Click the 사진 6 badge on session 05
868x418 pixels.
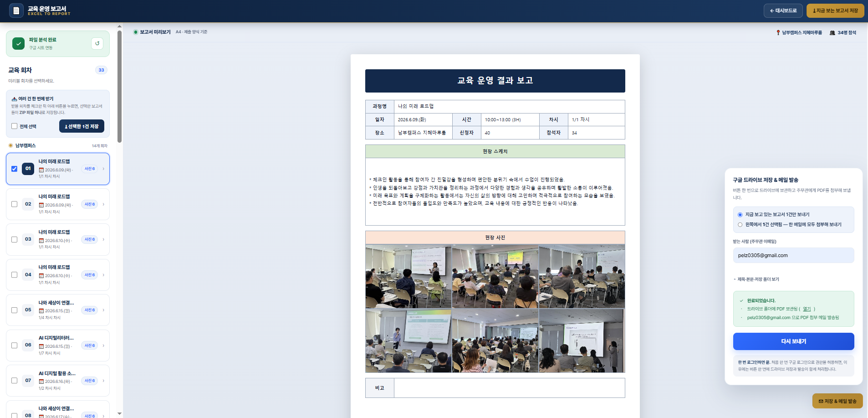coord(90,310)
